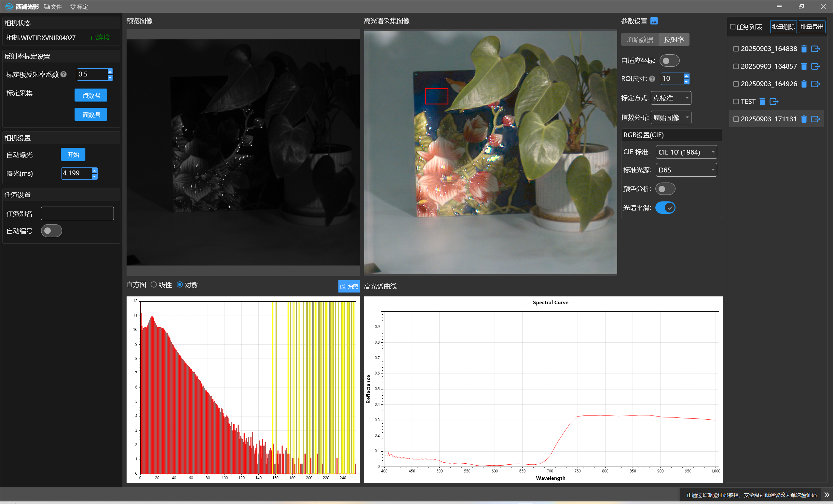
Task: Click trash icon for TEST task
Action: click(x=762, y=102)
